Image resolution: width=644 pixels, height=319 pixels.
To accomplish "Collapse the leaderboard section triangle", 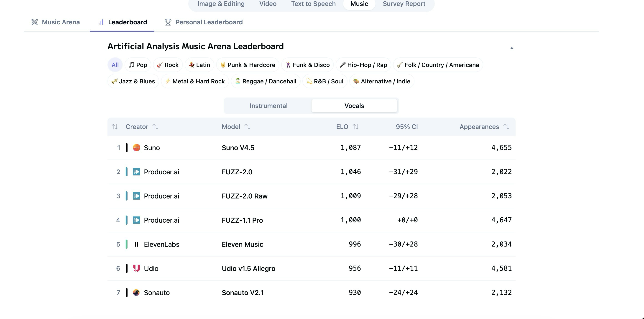I will click(511, 48).
